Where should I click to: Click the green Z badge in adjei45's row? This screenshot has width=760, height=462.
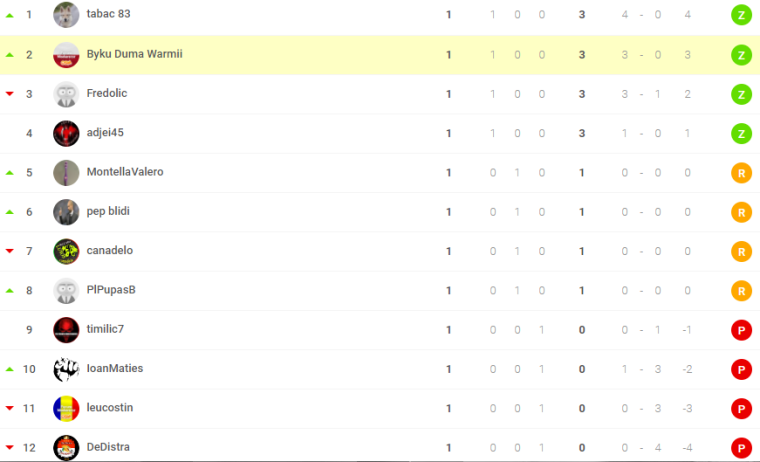[x=741, y=134]
